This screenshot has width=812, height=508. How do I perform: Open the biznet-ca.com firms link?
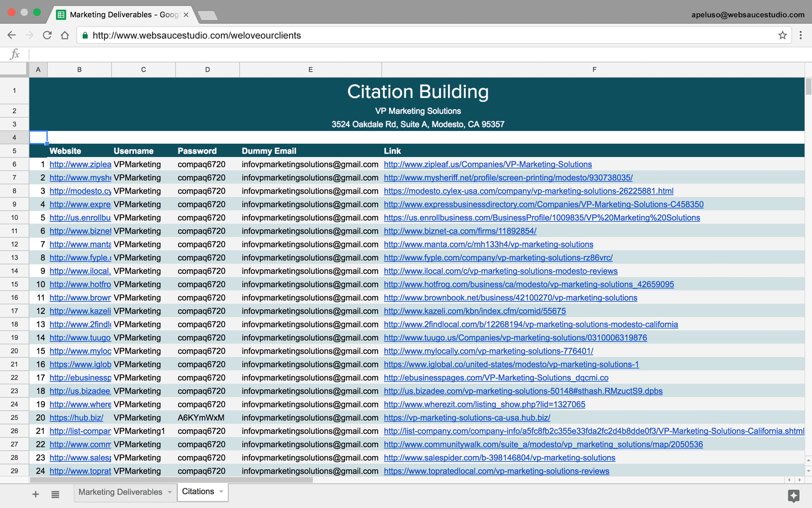(x=460, y=231)
